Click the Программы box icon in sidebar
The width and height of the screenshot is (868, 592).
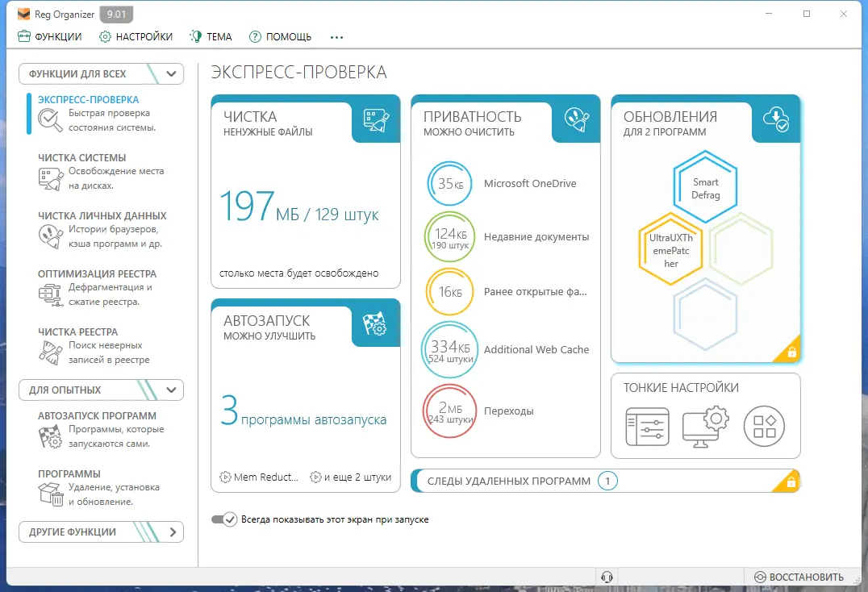click(x=50, y=494)
